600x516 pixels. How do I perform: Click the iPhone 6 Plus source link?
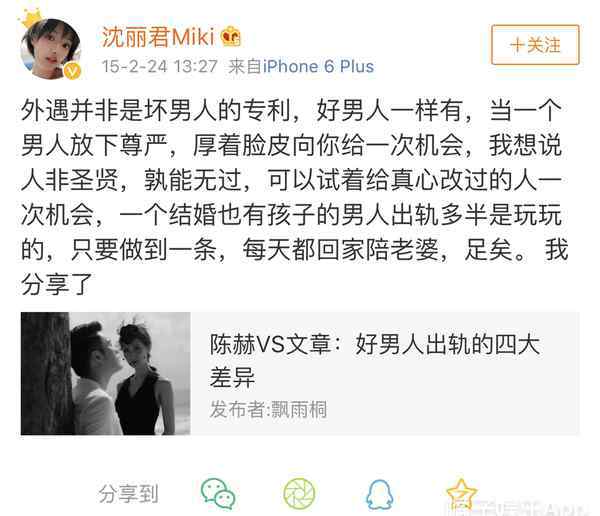pos(318,67)
